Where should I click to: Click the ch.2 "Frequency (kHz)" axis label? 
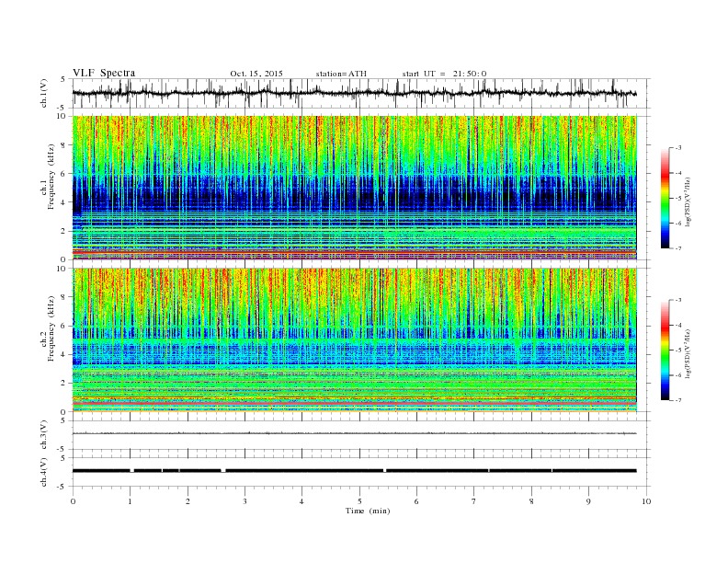coord(51,327)
